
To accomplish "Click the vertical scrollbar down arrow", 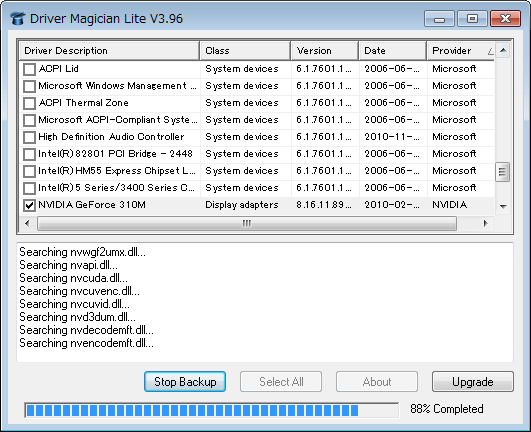I will (x=503, y=206).
